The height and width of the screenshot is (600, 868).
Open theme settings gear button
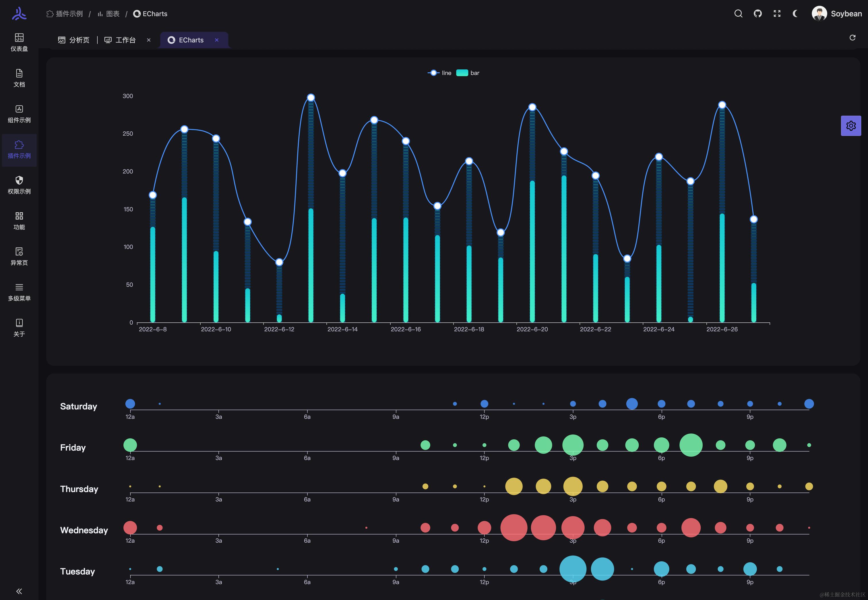click(851, 126)
